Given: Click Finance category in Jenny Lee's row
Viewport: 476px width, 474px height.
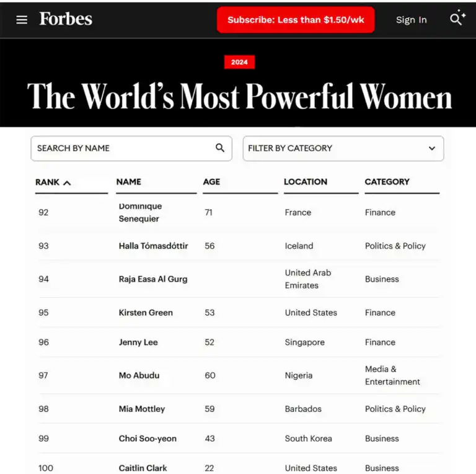Looking at the screenshot, I should [x=380, y=342].
